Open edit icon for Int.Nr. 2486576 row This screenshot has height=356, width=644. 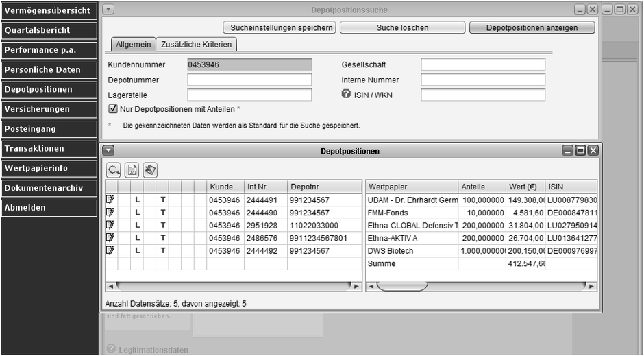[110, 239]
